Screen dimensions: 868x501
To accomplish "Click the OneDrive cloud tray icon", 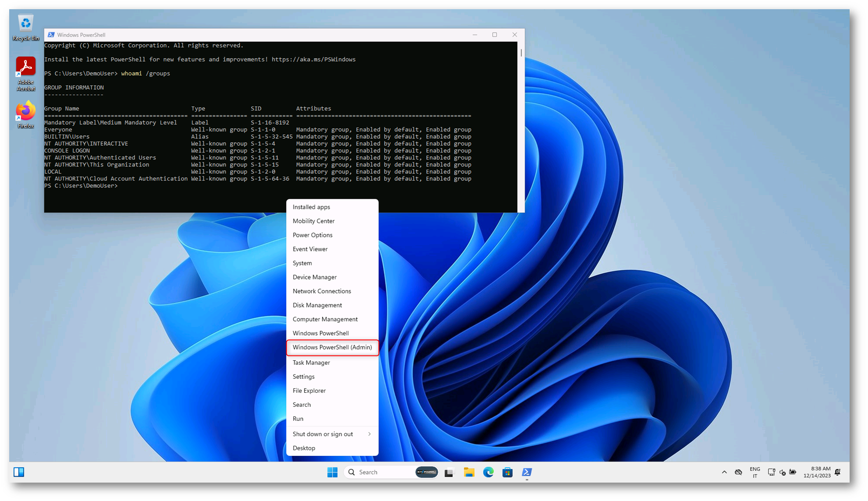I will [x=738, y=472].
